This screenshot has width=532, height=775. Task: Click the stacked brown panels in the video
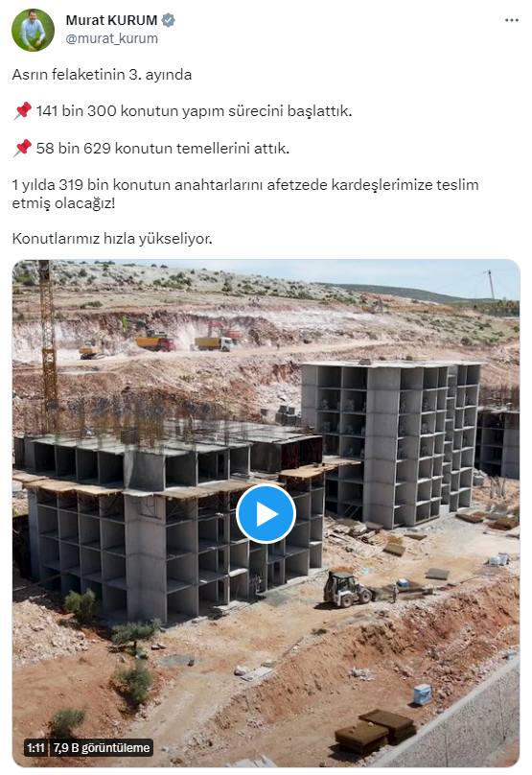pyautogui.click(x=377, y=732)
